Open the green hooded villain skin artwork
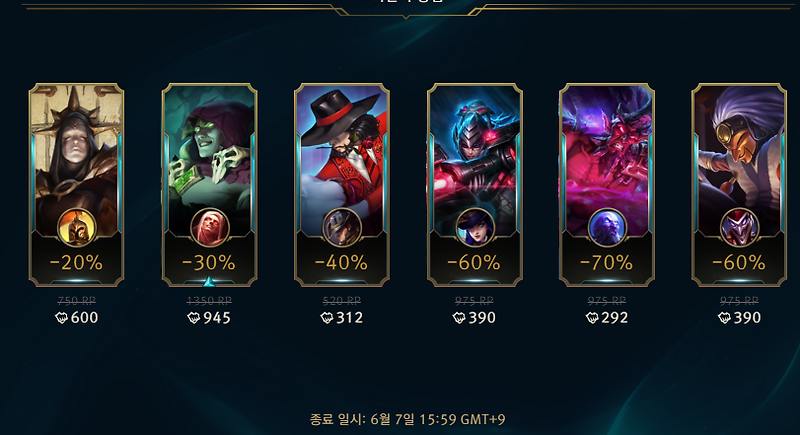The image size is (800, 435). click(209, 153)
